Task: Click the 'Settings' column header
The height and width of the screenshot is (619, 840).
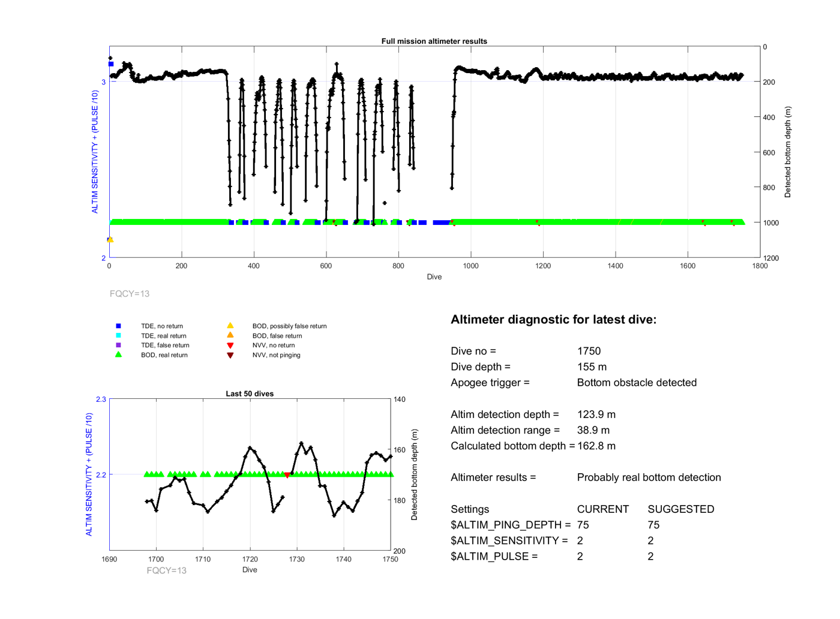Action: pos(470,509)
